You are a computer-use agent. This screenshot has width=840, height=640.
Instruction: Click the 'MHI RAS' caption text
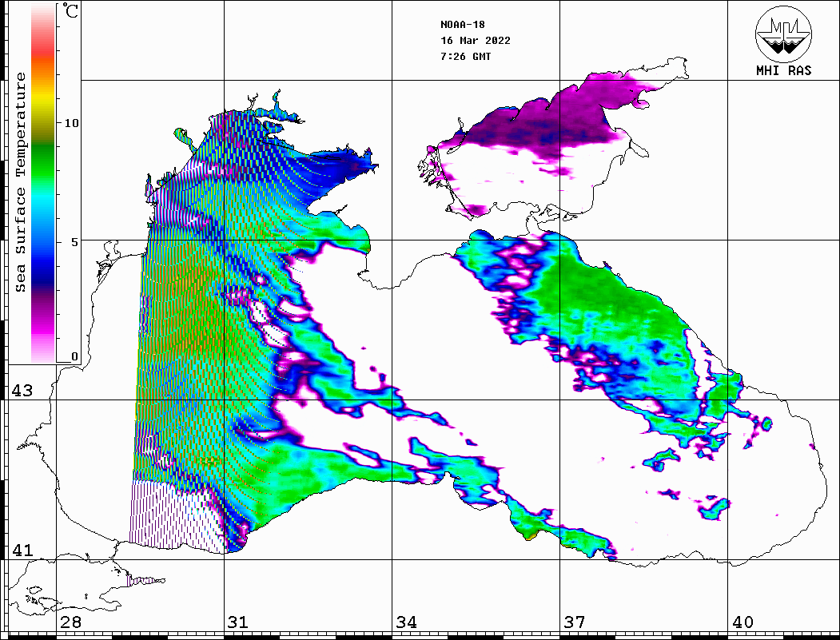(784, 70)
